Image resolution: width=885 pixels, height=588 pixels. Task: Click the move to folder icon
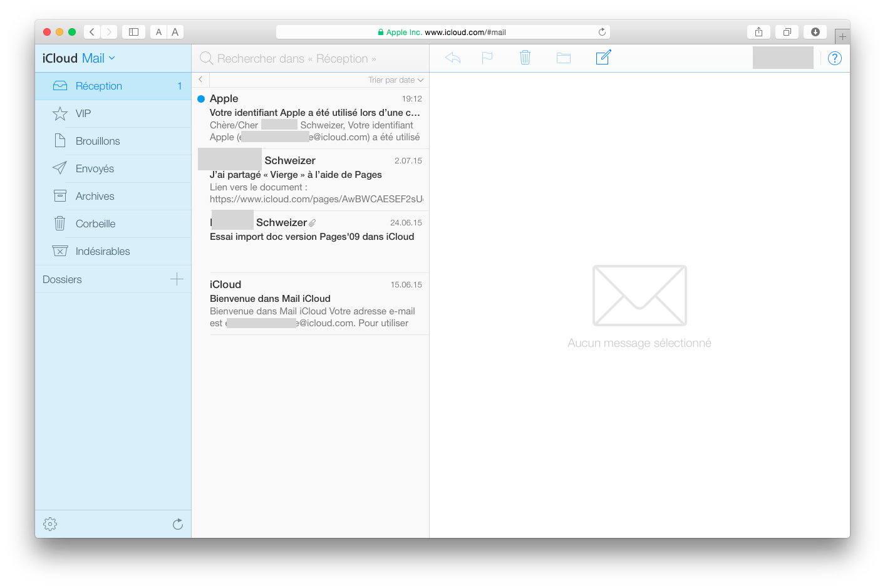pos(564,58)
